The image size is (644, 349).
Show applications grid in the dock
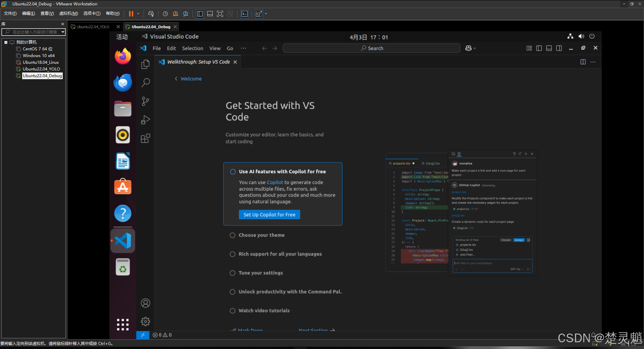tap(123, 325)
